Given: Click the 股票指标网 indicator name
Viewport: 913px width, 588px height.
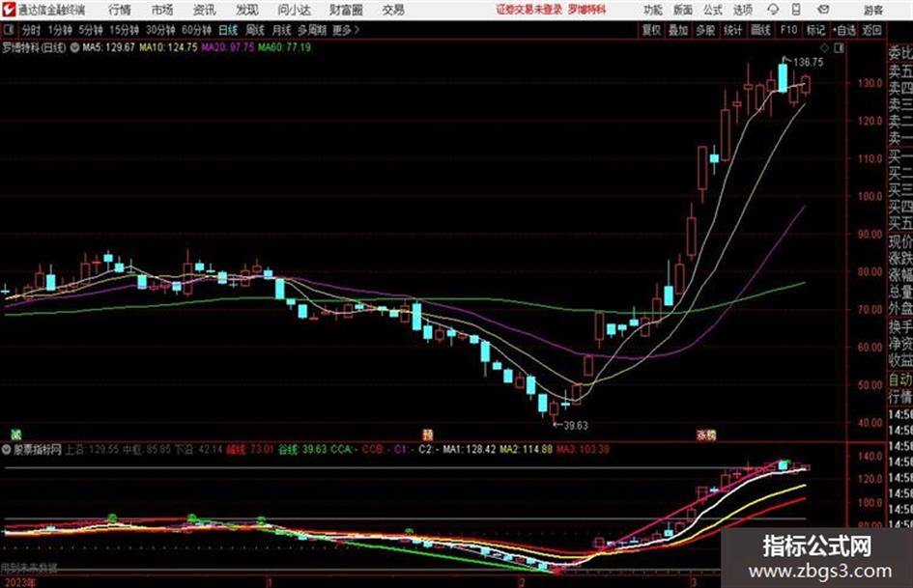Looking at the screenshot, I should (x=38, y=449).
